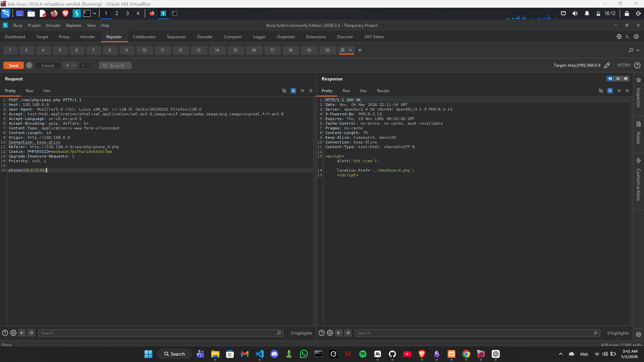The height and width of the screenshot is (362, 644).
Task: Expand the history back dropdown arrow
Action: point(74,66)
